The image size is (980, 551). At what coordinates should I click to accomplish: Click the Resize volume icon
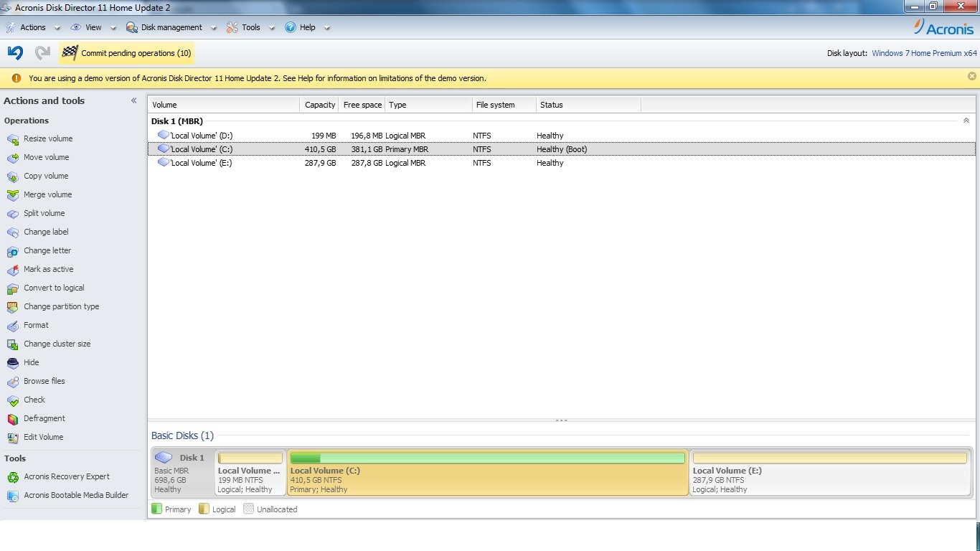12,139
